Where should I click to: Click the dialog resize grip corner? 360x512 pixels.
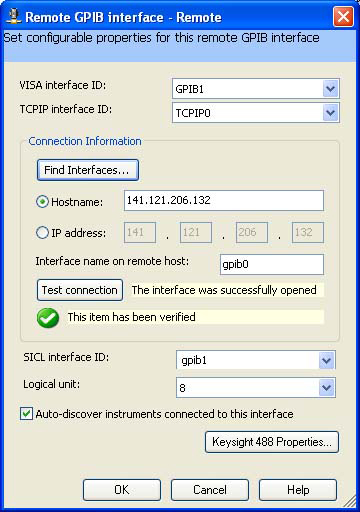coord(349,501)
